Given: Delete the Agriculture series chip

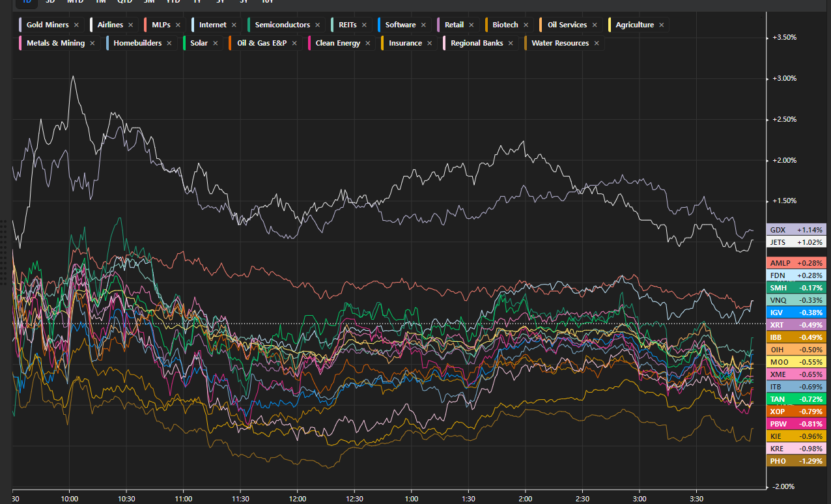Looking at the screenshot, I should (x=661, y=25).
